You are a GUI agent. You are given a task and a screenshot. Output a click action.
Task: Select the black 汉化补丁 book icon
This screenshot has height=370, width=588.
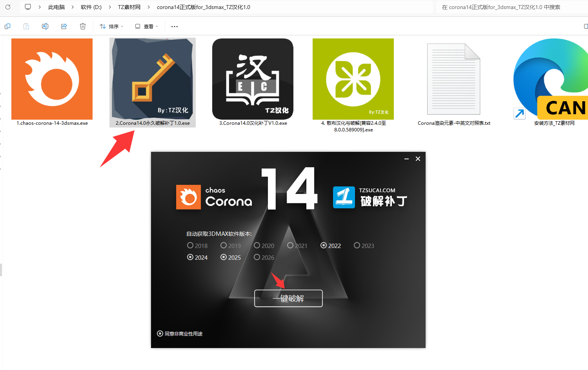pos(253,79)
